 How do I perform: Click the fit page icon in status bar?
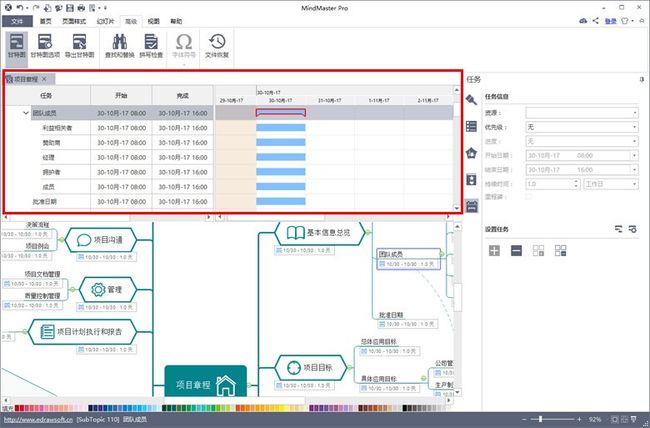pos(615,419)
